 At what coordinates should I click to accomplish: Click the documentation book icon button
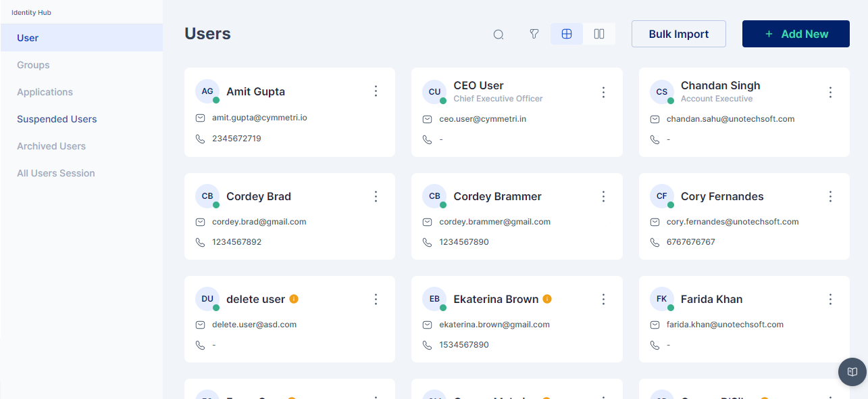coord(852,372)
